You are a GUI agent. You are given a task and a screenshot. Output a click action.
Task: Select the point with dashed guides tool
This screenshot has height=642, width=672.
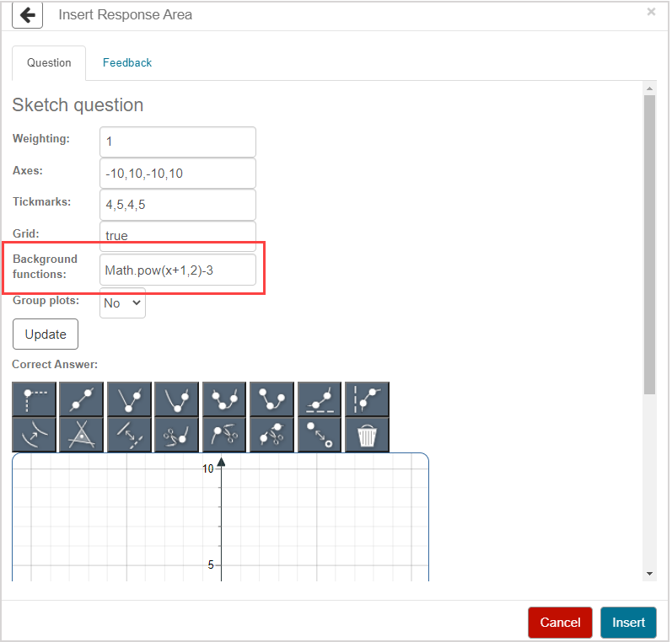click(34, 399)
